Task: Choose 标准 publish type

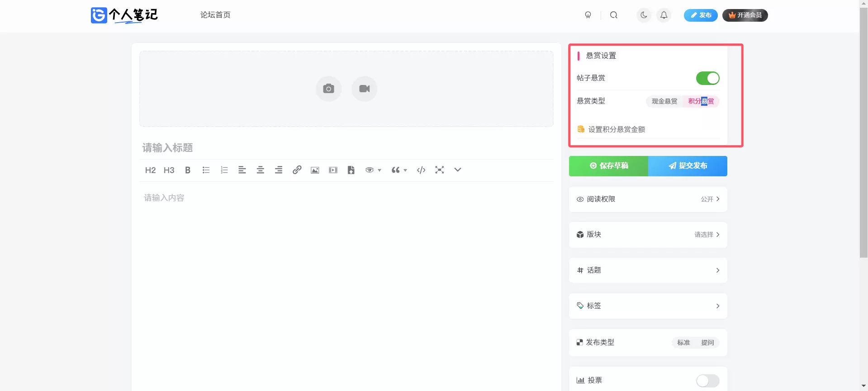Action: point(683,343)
